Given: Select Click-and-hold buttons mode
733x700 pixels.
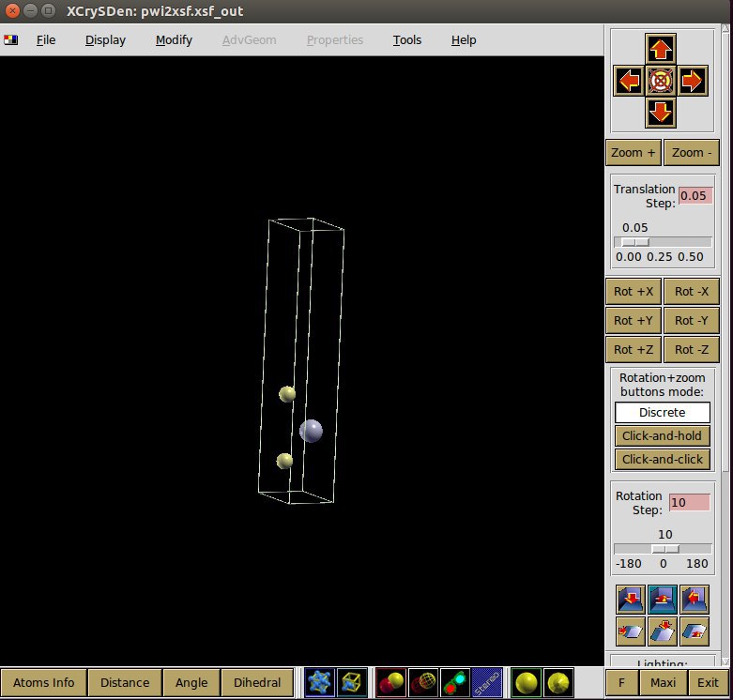Looking at the screenshot, I should [663, 435].
